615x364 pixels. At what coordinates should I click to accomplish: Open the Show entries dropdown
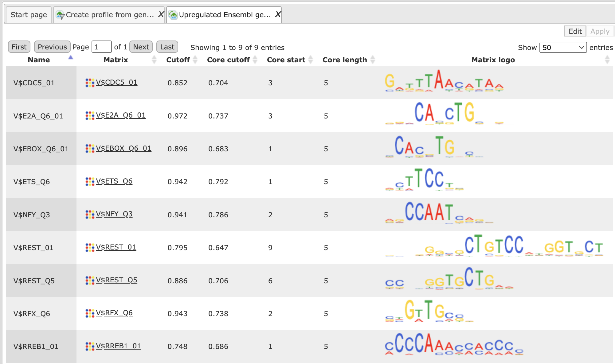pyautogui.click(x=563, y=47)
